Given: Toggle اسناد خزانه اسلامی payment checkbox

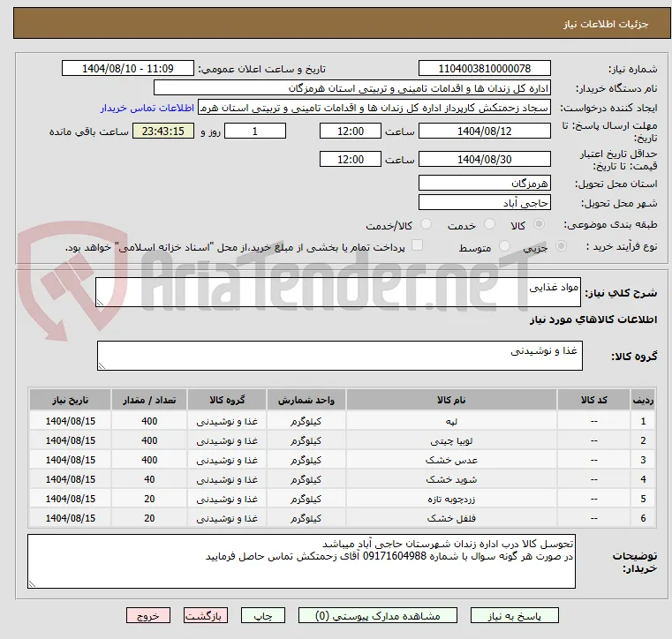Looking at the screenshot, I should coord(417,245).
